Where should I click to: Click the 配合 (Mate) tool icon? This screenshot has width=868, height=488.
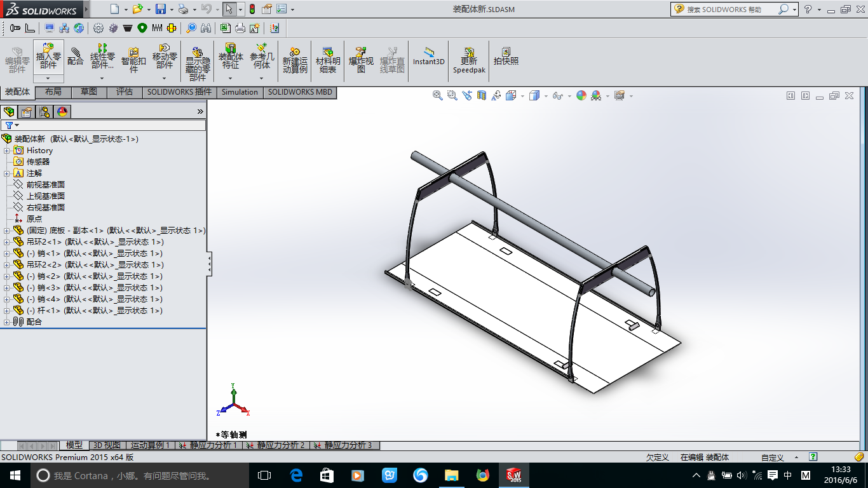click(76, 57)
